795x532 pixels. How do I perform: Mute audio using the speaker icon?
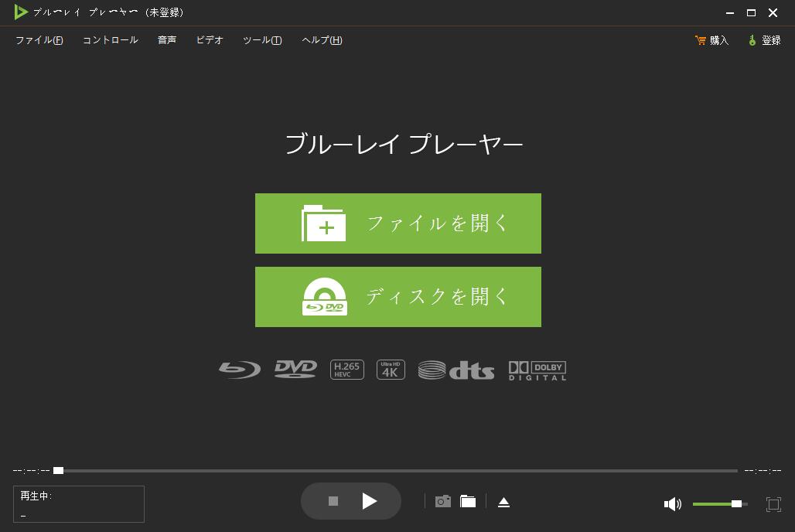pos(672,503)
